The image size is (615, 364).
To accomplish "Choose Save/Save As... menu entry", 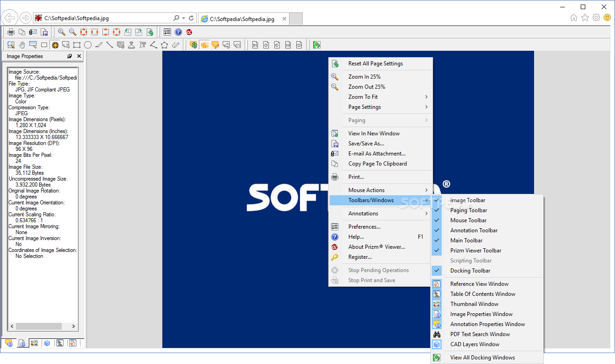I will 380,144.
